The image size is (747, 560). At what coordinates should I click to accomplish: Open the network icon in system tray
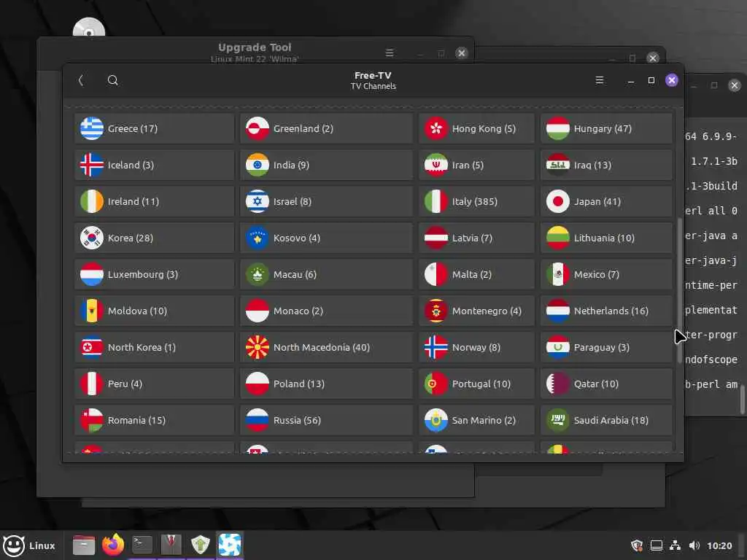pos(675,545)
